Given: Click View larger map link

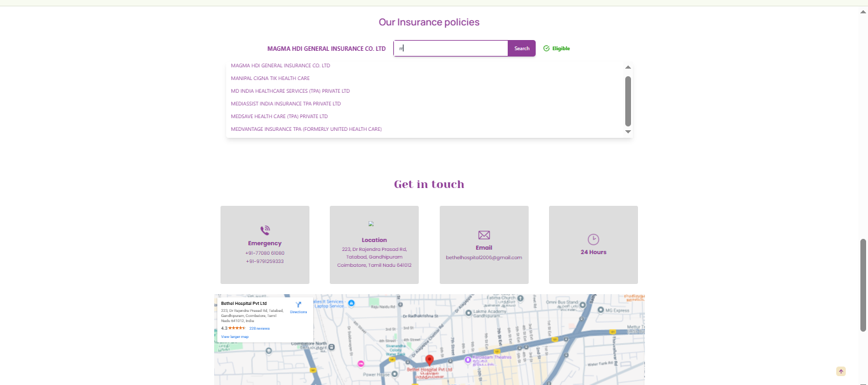Looking at the screenshot, I should [x=234, y=337].
